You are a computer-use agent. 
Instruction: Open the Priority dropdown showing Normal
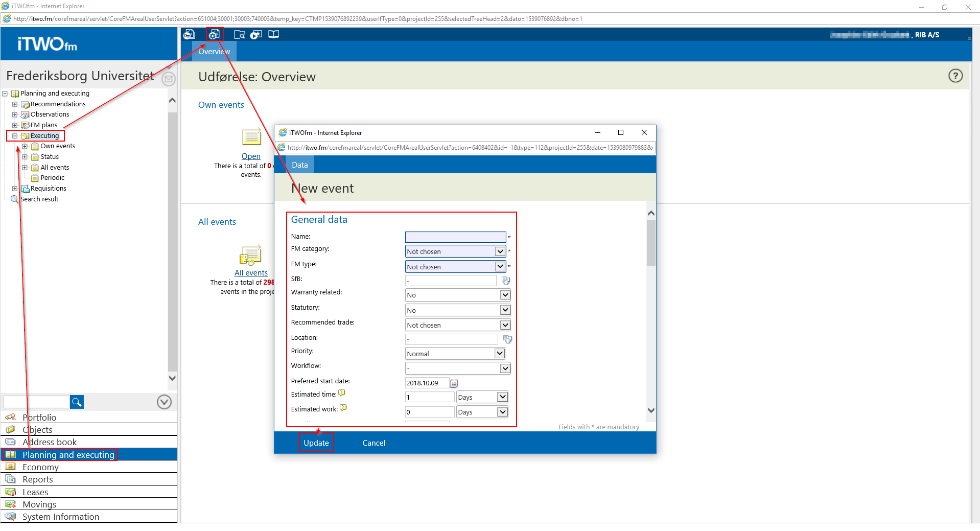pos(499,354)
